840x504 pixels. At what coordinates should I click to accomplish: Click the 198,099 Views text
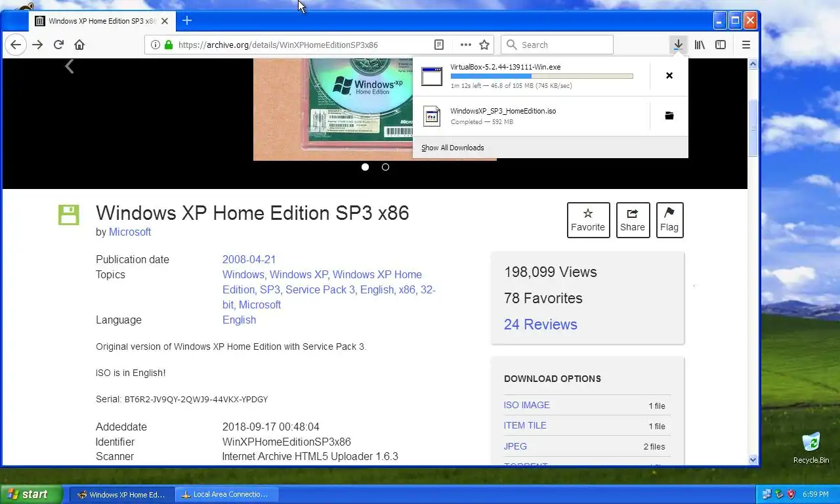tap(551, 272)
